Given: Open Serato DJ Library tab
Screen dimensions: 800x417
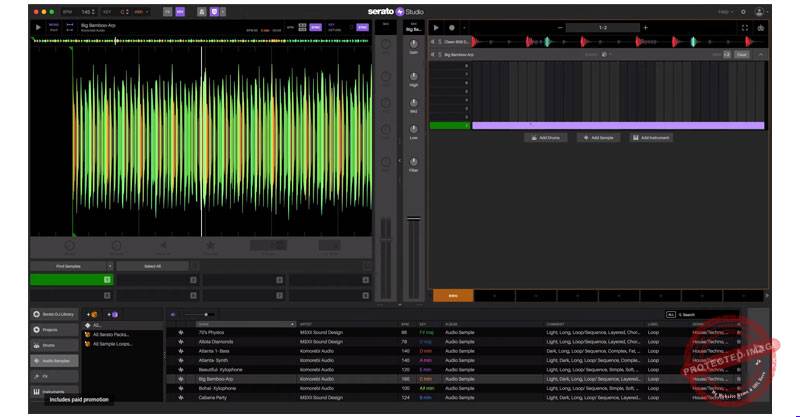Looking at the screenshot, I should [x=54, y=314].
